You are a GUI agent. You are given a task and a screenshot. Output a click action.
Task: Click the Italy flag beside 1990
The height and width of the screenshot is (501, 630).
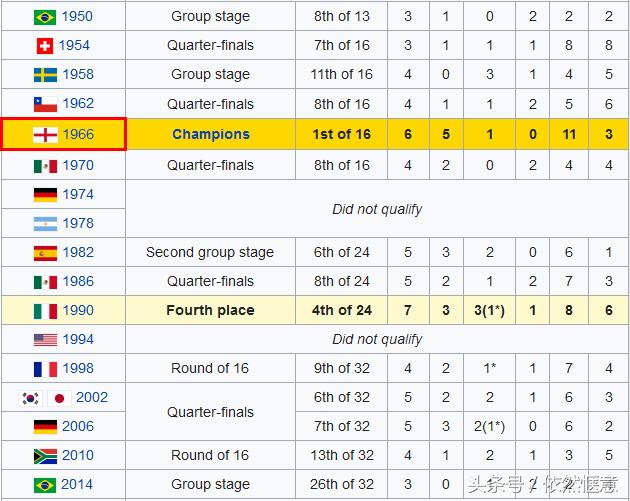point(44,311)
